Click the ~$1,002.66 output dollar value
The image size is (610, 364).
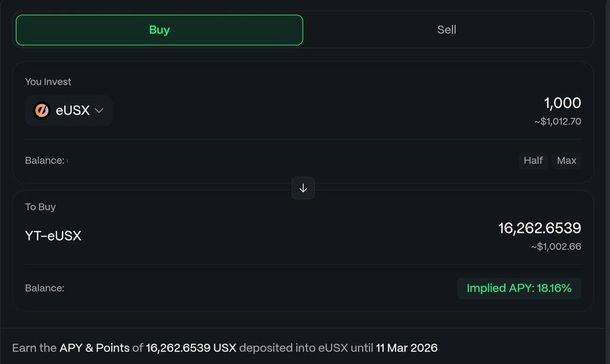point(556,246)
